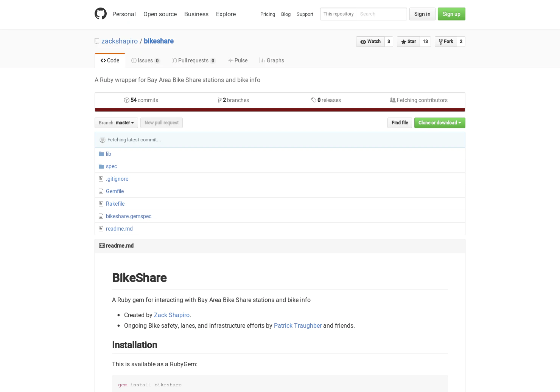Click the Sign in button
The image size is (560, 392).
click(422, 14)
